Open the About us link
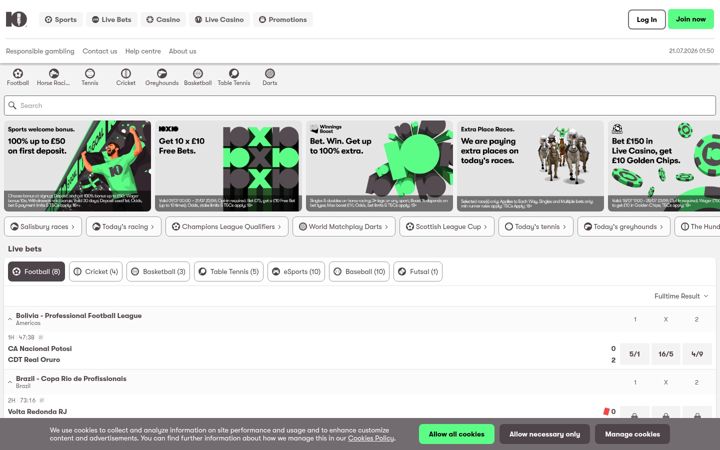This screenshot has width=720, height=450. pyautogui.click(x=182, y=51)
